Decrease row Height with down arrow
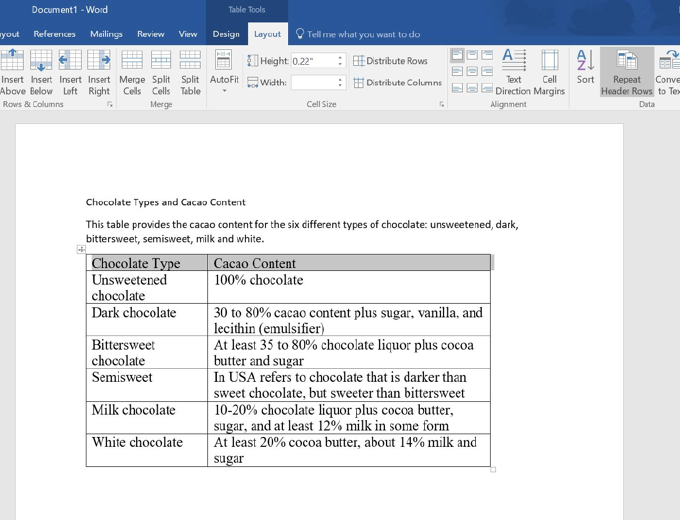The height and width of the screenshot is (520, 680). pos(340,64)
